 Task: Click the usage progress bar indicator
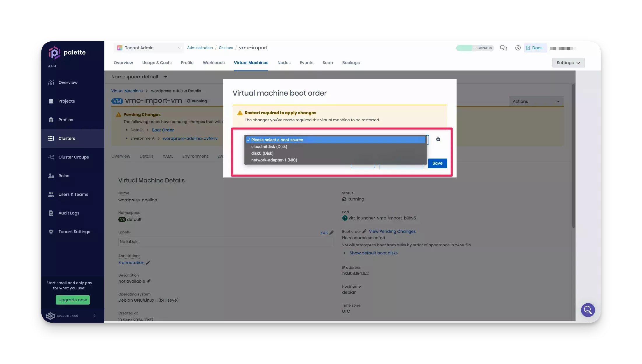pyautogui.click(x=475, y=48)
